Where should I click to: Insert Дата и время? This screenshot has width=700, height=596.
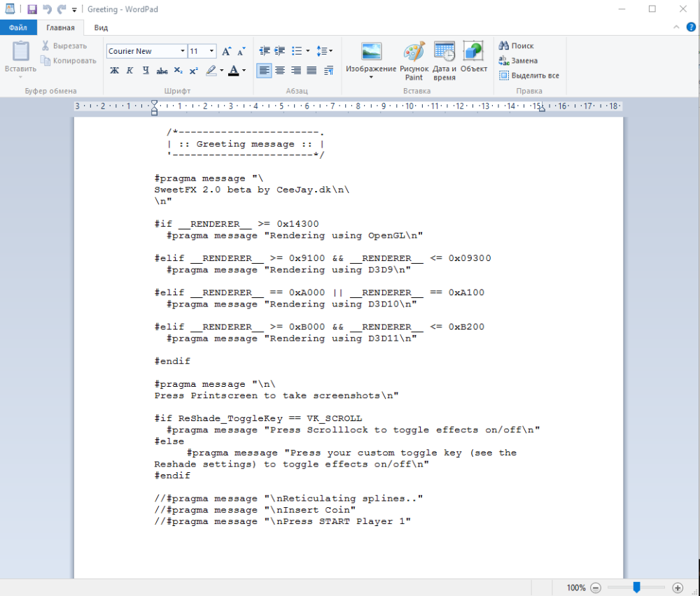(444, 61)
